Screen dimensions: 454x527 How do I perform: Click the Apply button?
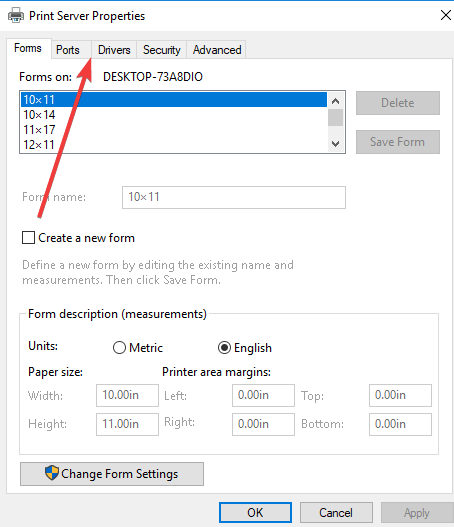pyautogui.click(x=417, y=513)
